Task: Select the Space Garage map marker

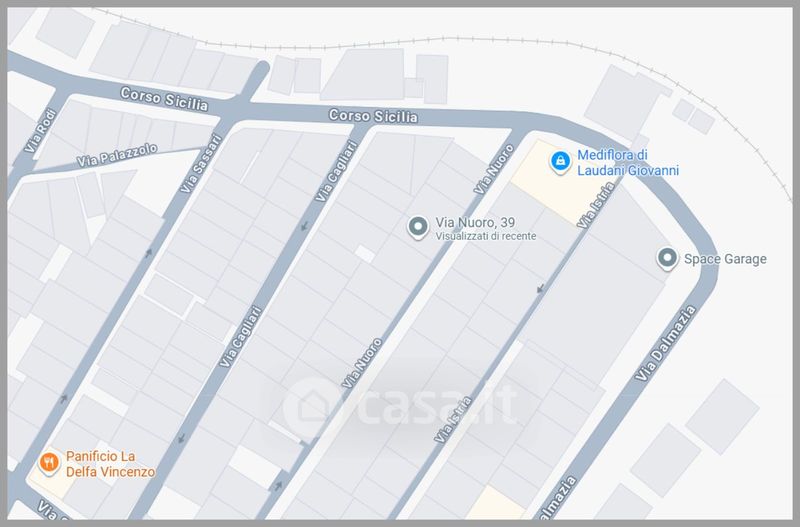Action: click(x=667, y=258)
